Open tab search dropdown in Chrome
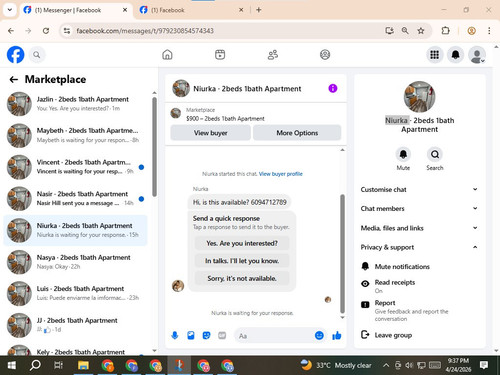 pos(10,10)
